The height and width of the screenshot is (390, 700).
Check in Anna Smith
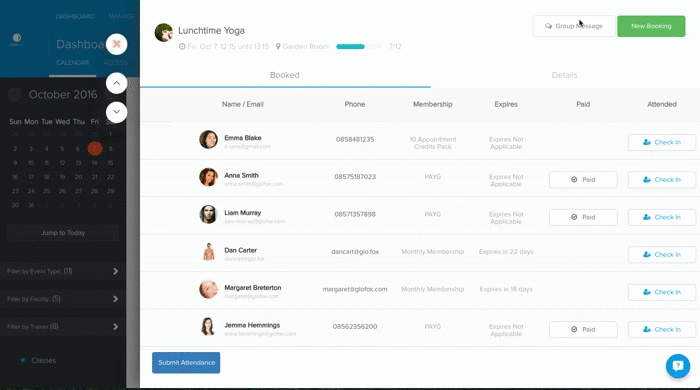[662, 180]
